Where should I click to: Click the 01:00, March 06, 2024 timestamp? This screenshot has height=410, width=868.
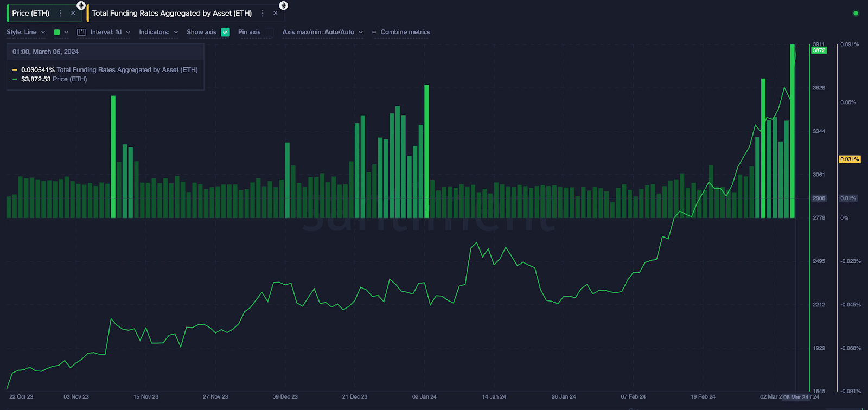(x=46, y=52)
